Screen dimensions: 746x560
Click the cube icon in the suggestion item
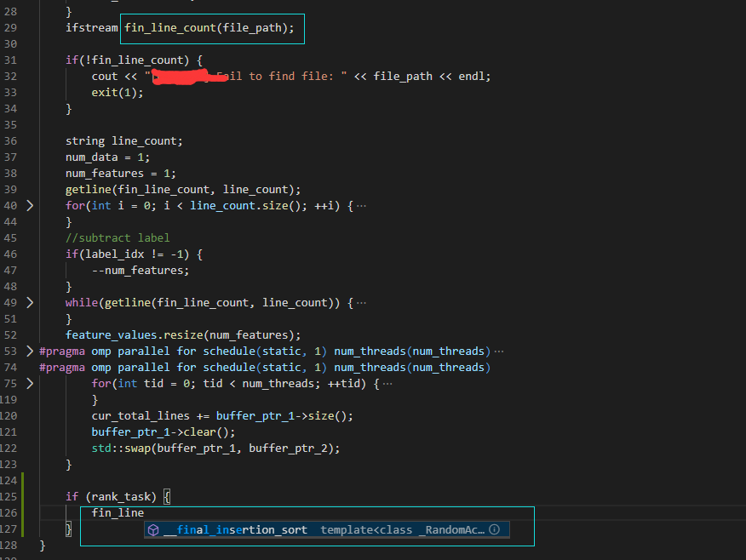[x=153, y=530]
